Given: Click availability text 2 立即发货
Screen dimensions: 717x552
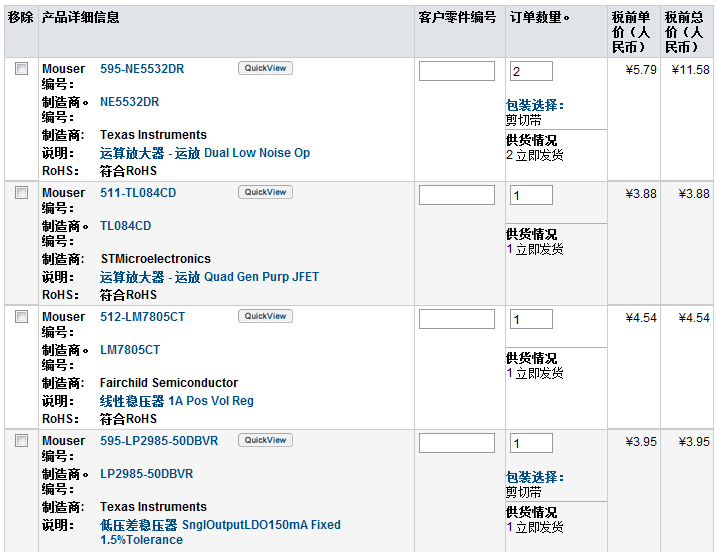Looking at the screenshot, I should tap(535, 155).
